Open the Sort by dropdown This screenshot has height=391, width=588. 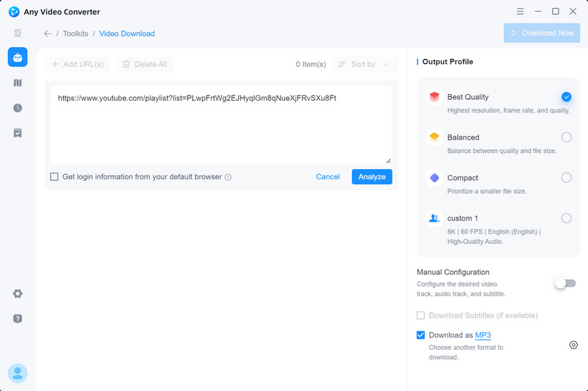click(x=365, y=64)
